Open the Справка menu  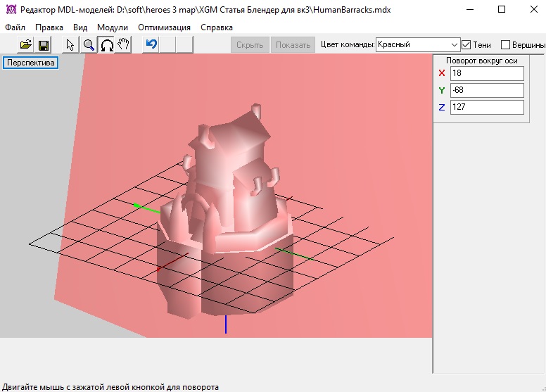217,27
